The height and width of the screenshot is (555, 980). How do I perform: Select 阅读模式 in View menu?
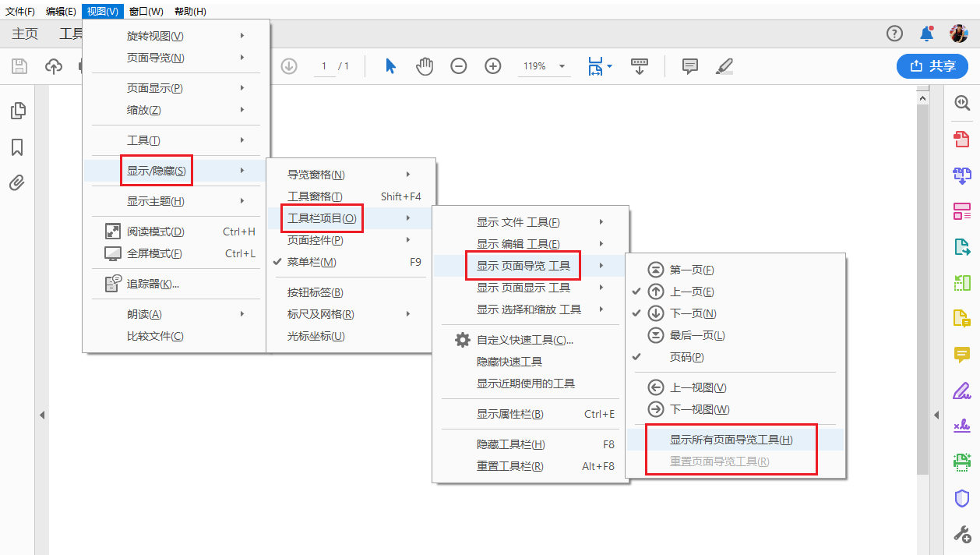click(x=177, y=232)
